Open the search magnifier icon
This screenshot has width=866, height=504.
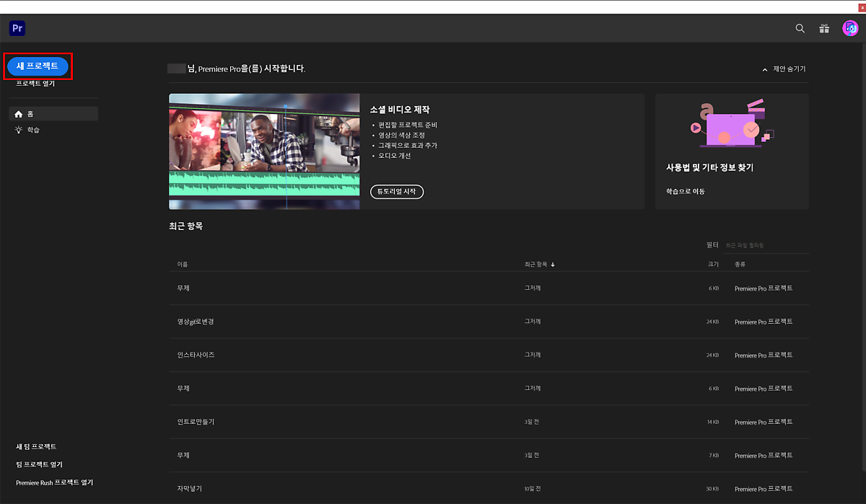click(800, 28)
